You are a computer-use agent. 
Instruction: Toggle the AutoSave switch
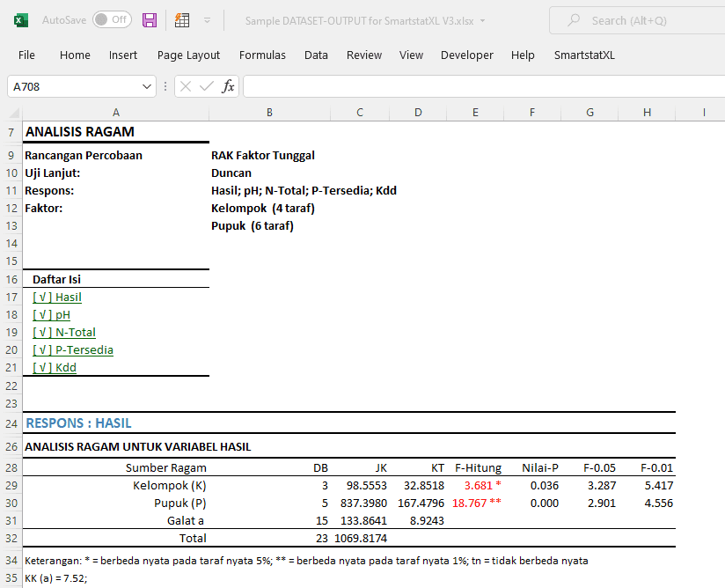pyautogui.click(x=112, y=19)
